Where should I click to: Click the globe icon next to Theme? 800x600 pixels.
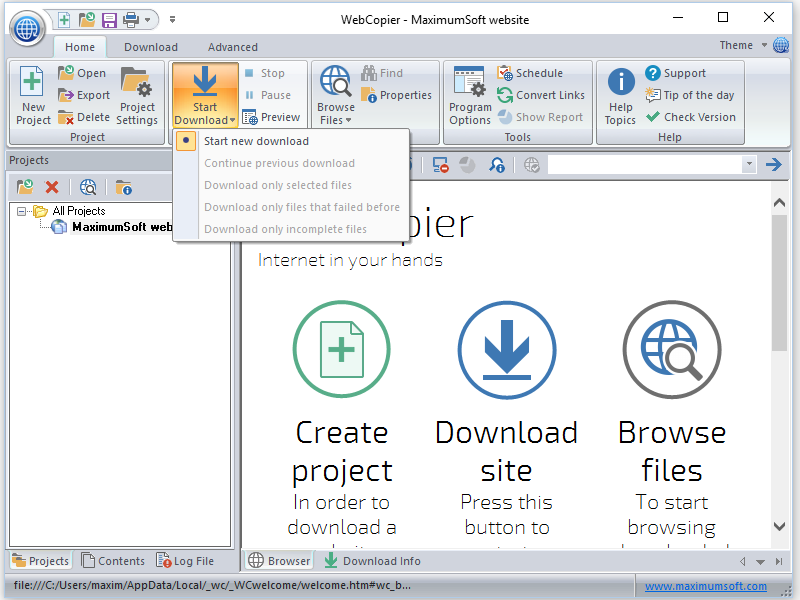pyautogui.click(x=781, y=45)
